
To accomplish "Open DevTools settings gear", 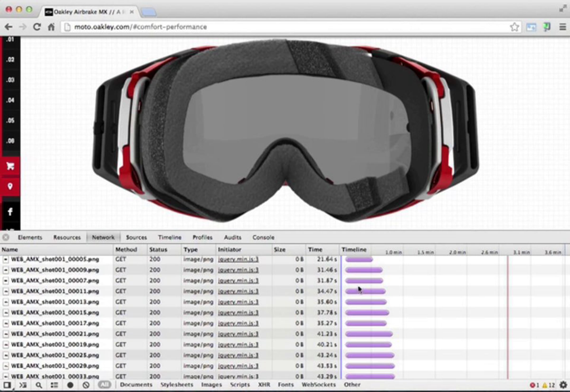I will [x=563, y=385].
